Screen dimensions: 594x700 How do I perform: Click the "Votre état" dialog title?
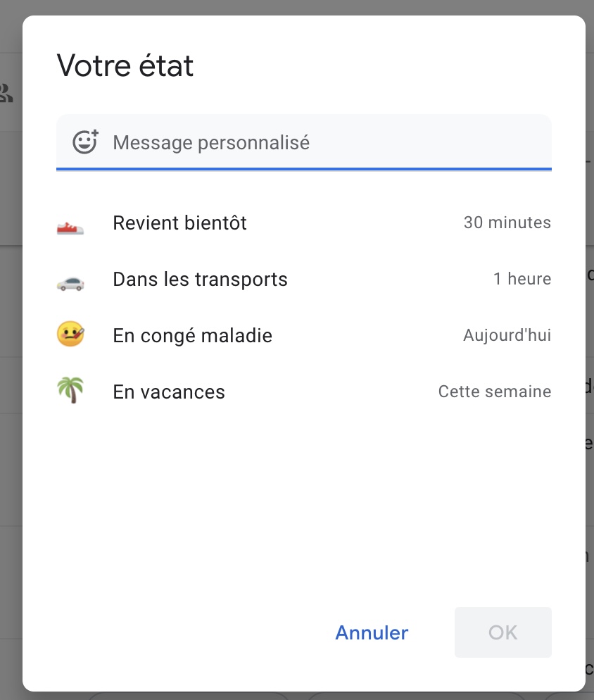click(125, 66)
